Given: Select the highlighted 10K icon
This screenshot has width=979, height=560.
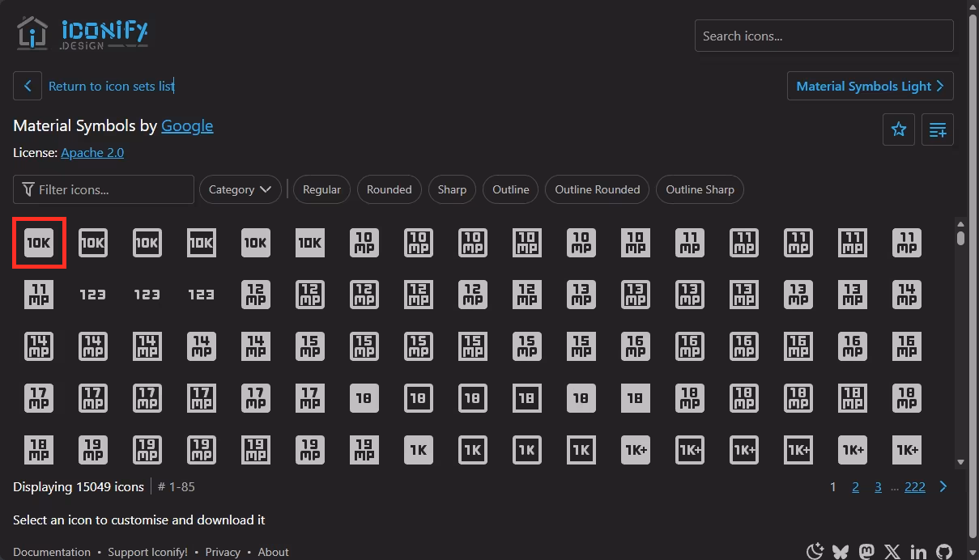Looking at the screenshot, I should (39, 242).
